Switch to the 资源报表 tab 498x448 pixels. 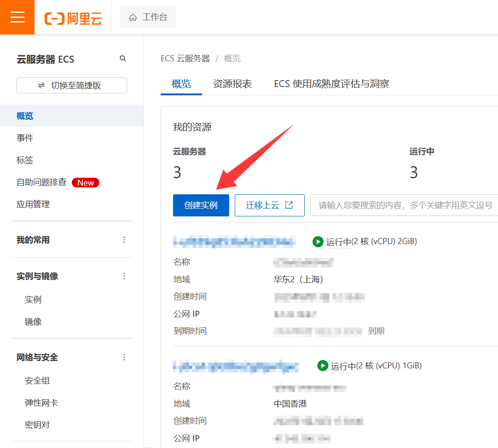232,84
